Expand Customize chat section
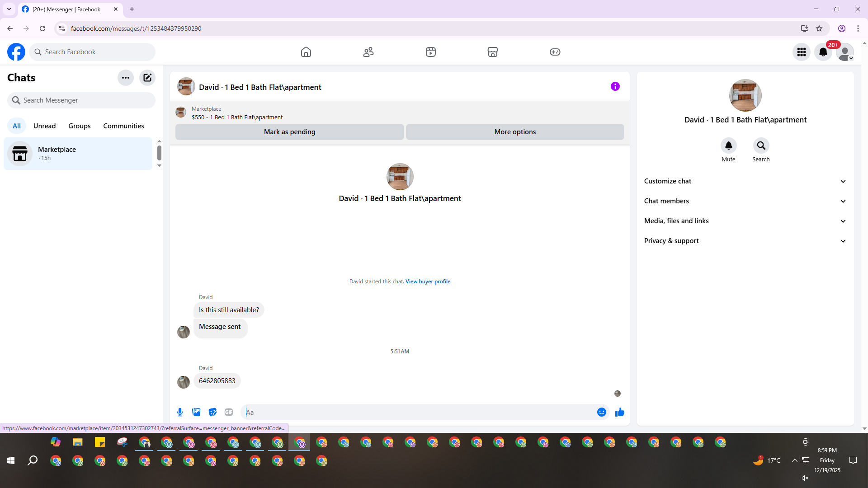The image size is (868, 488). tap(745, 181)
